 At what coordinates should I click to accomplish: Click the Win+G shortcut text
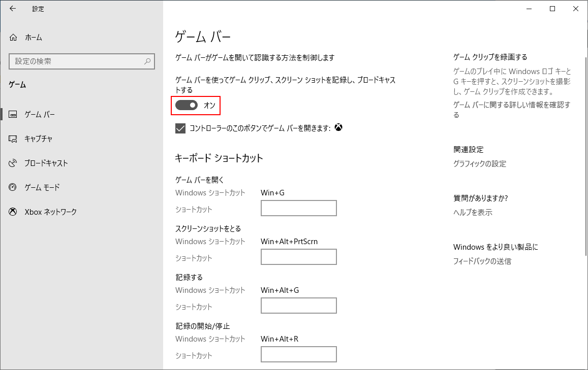click(272, 193)
